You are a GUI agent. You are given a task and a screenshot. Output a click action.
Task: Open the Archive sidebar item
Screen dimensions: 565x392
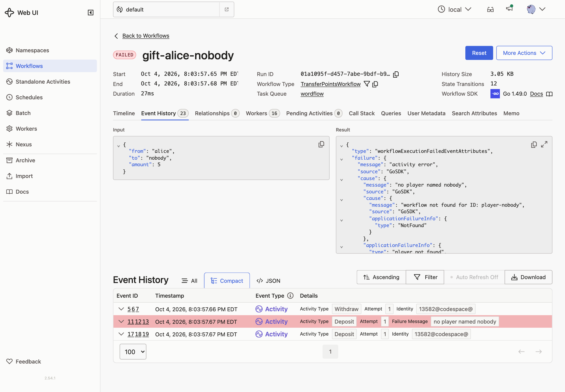[50, 160]
